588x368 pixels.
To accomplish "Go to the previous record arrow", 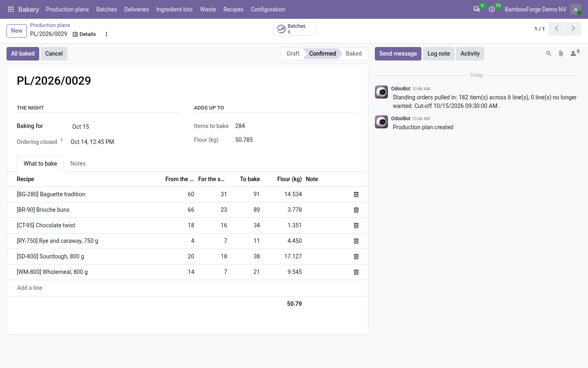I will (x=557, y=29).
